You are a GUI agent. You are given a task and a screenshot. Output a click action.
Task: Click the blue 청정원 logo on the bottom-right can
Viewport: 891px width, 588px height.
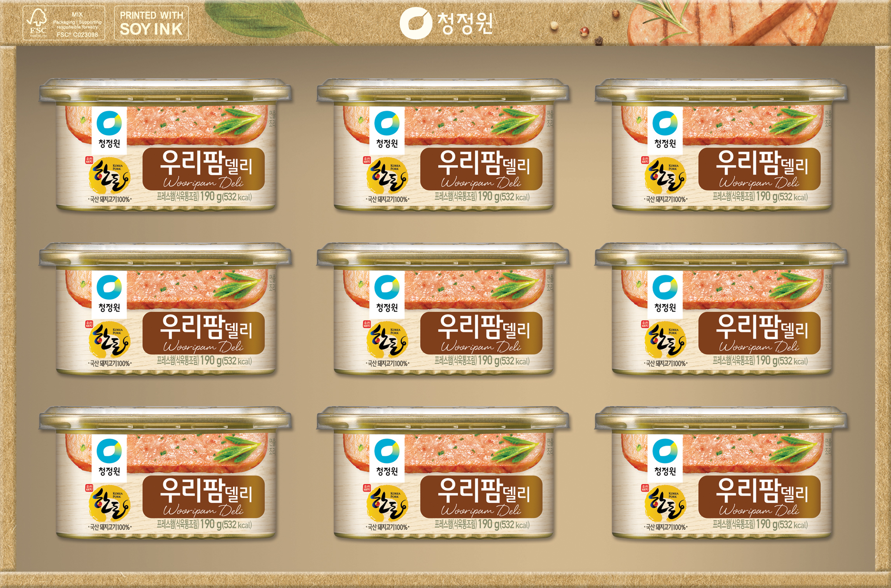665,457
